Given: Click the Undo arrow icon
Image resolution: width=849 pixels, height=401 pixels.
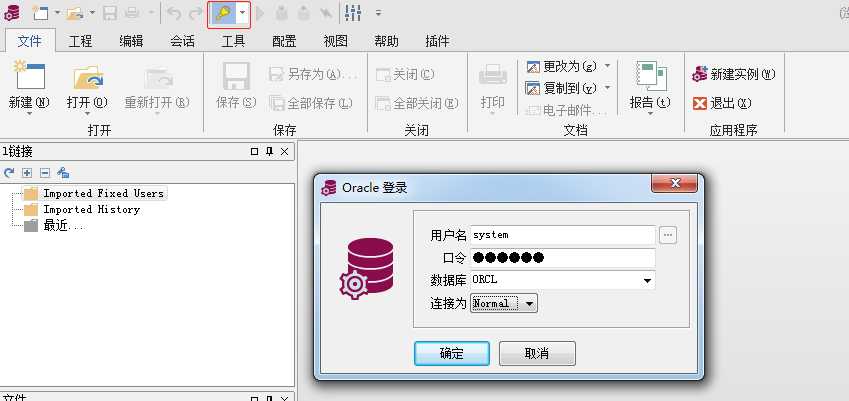Looking at the screenshot, I should (x=174, y=14).
